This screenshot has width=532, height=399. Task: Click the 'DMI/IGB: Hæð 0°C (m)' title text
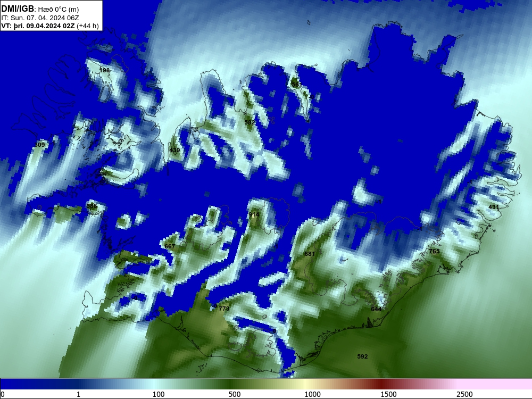[40, 9]
